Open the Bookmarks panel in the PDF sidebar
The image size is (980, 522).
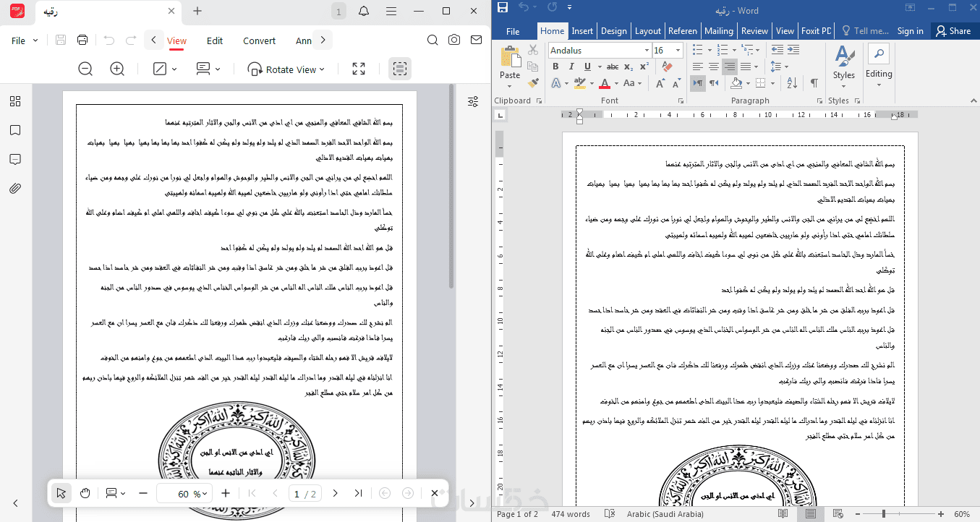coord(15,130)
